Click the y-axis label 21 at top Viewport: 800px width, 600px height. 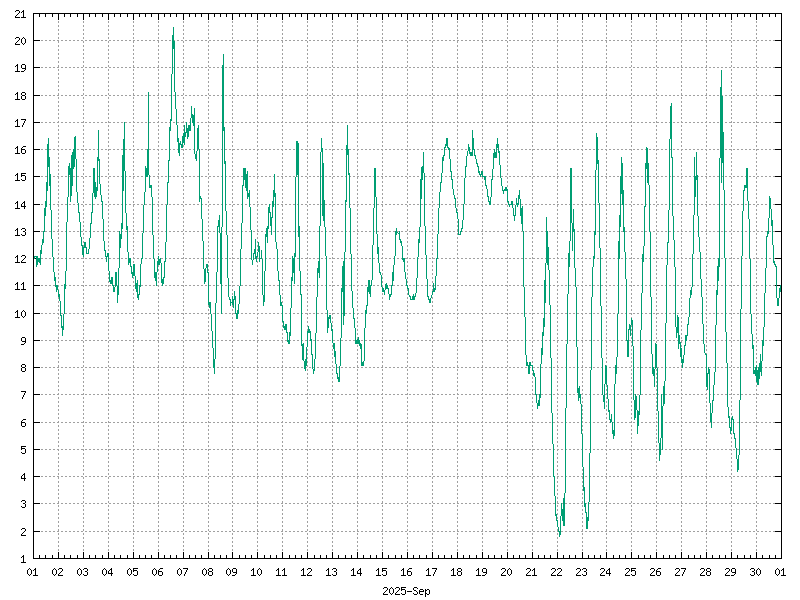click(20, 14)
